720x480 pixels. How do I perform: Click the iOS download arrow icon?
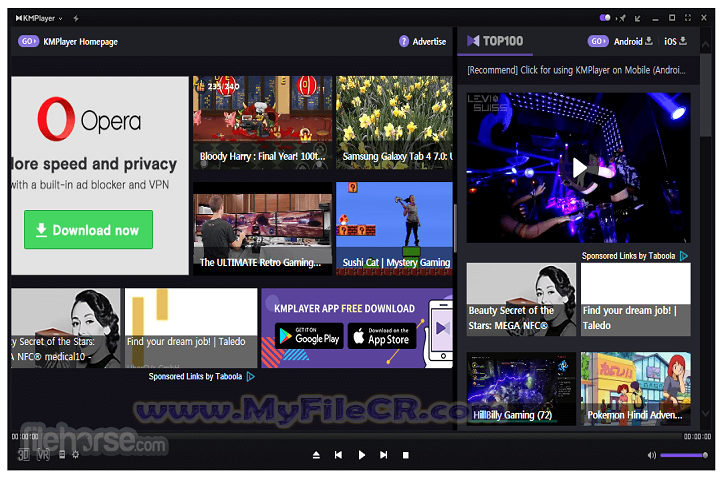pos(683,41)
